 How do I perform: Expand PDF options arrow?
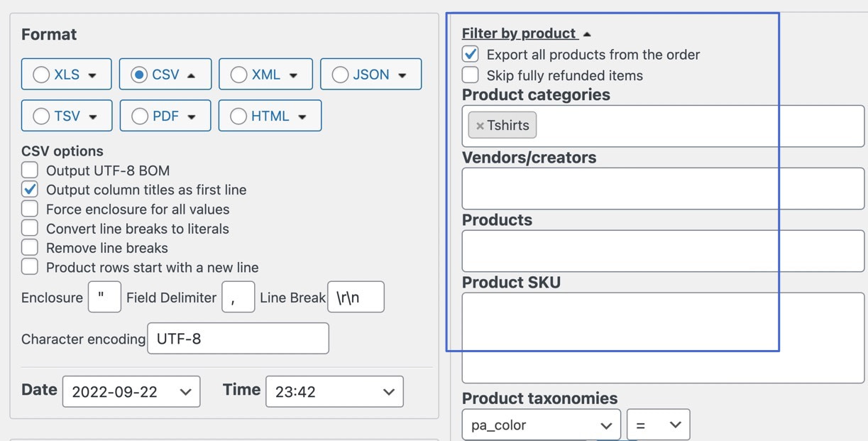click(192, 117)
